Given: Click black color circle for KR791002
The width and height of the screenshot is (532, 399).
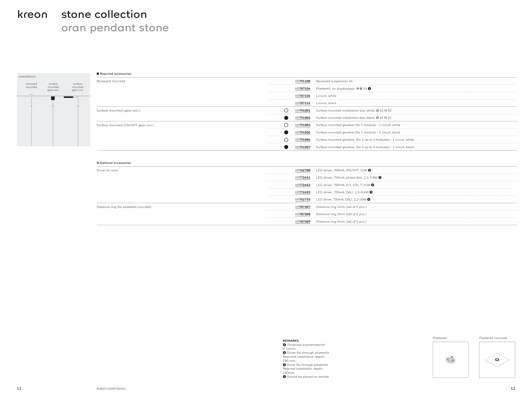Looking at the screenshot, I should click(286, 118).
